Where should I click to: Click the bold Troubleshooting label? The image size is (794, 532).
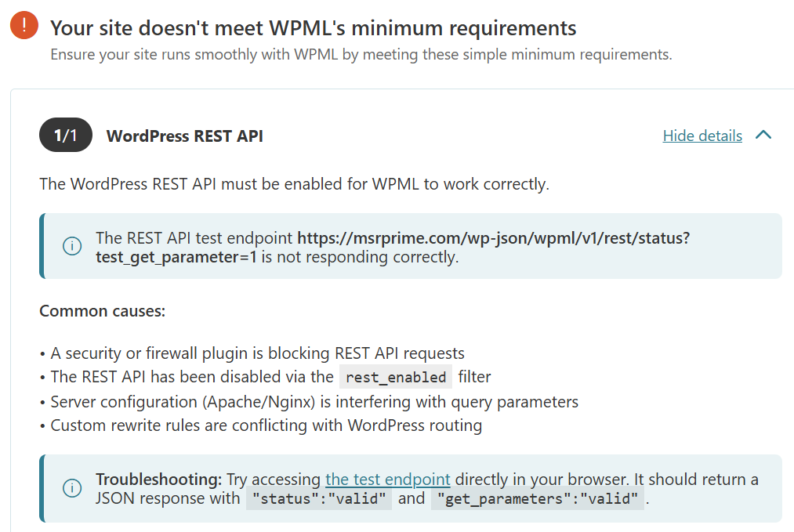click(x=159, y=479)
